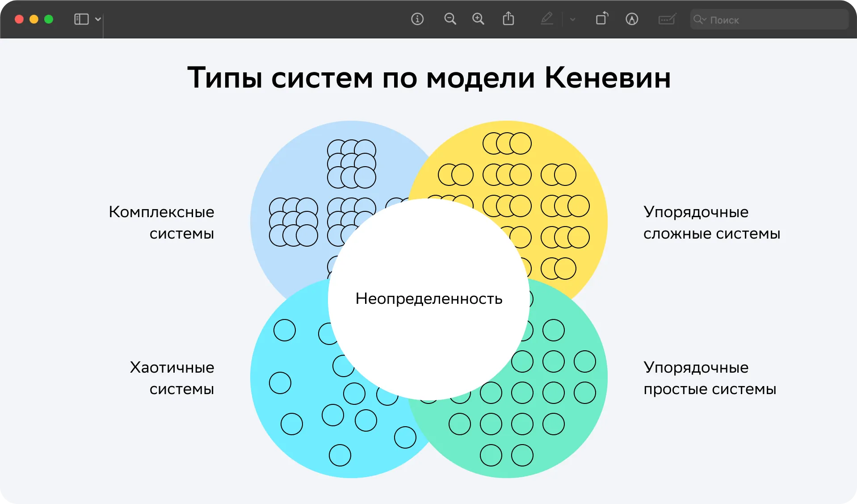Click the green full-screen window button

49,19
